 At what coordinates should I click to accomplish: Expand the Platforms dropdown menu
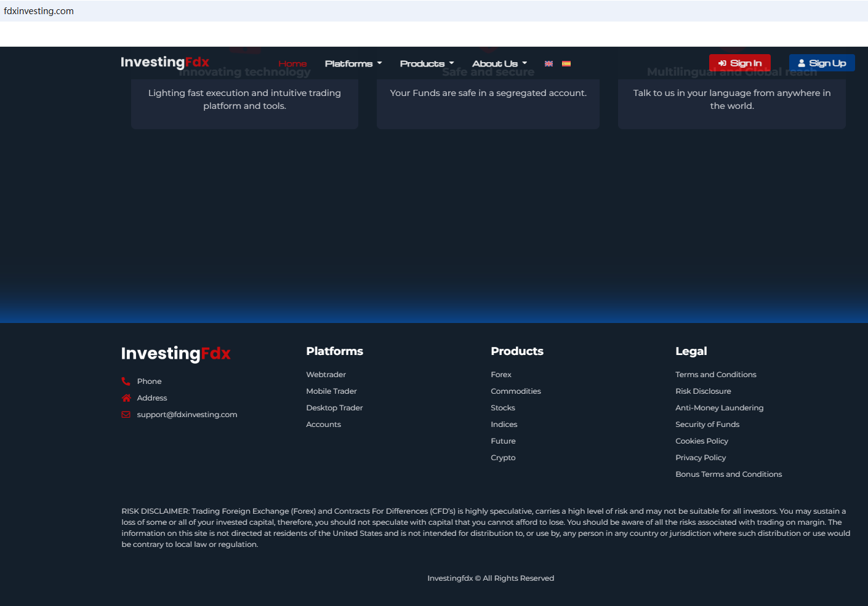click(x=353, y=64)
